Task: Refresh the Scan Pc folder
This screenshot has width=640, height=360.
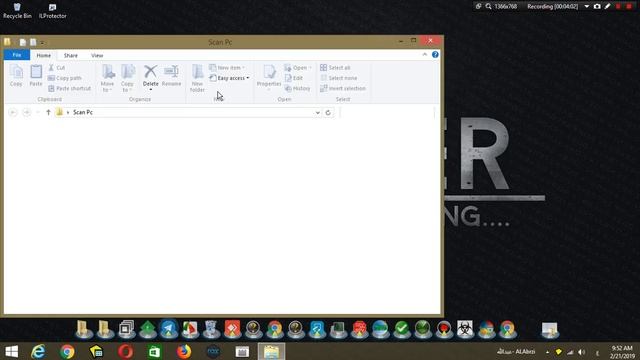Action: (x=328, y=112)
